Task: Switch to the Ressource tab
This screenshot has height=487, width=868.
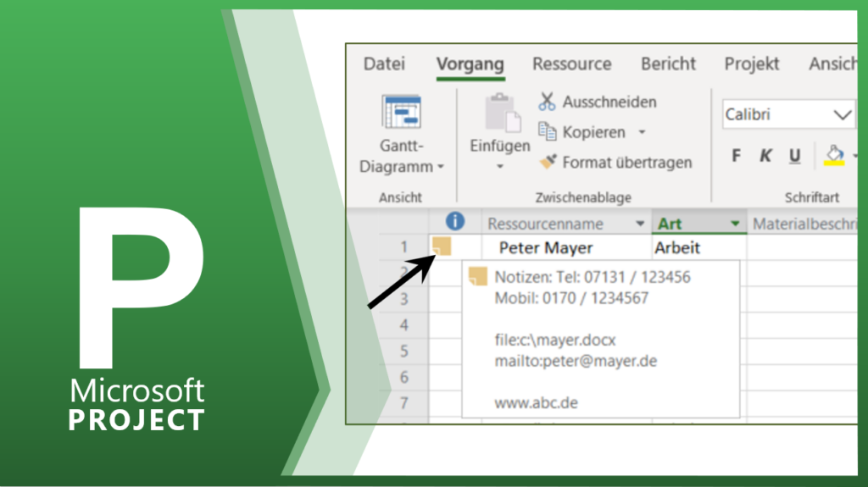Action: 572,64
